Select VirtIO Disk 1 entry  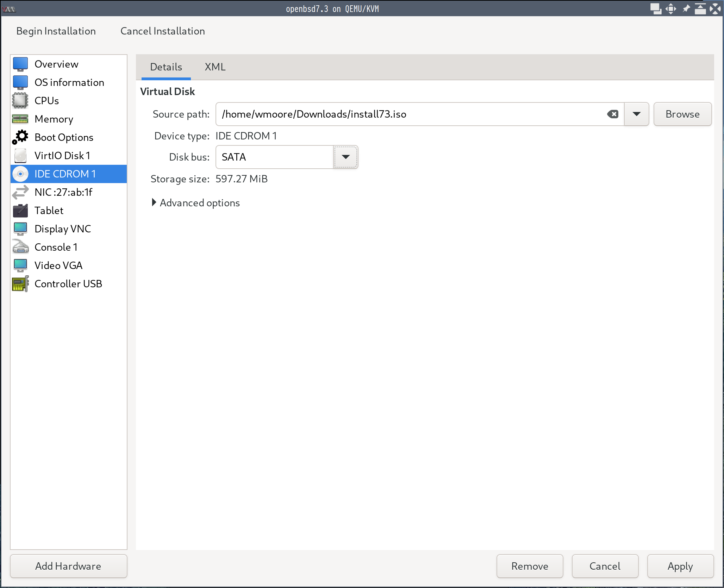(69, 156)
